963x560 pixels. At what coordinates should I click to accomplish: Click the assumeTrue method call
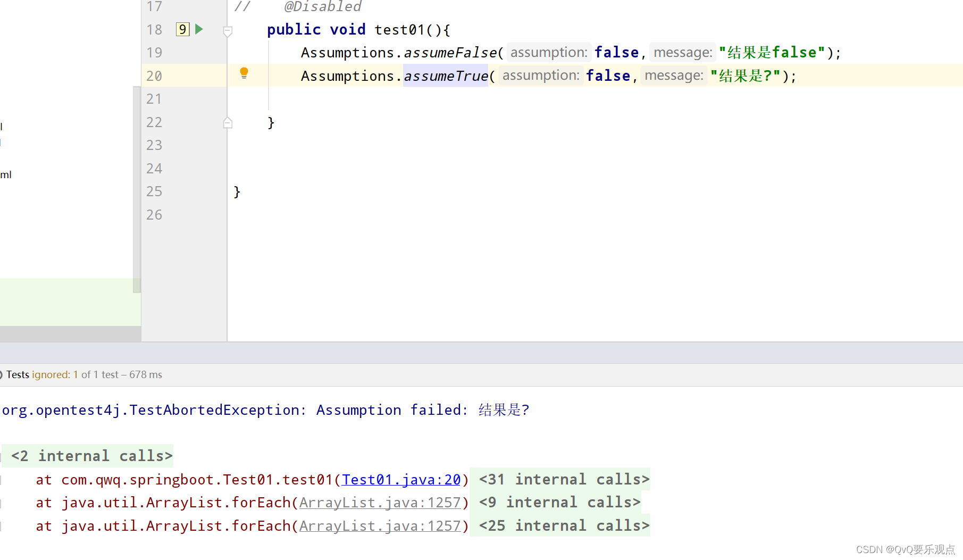coord(446,76)
